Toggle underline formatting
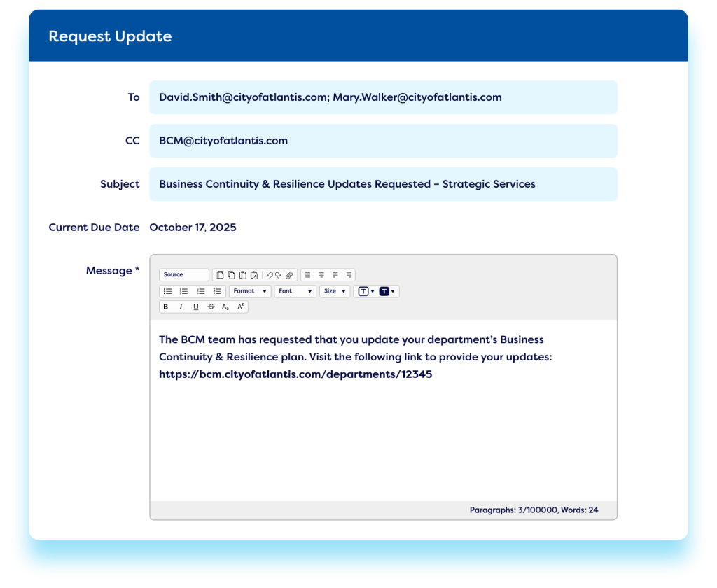Screen dimensions: 717x588 pos(195,307)
